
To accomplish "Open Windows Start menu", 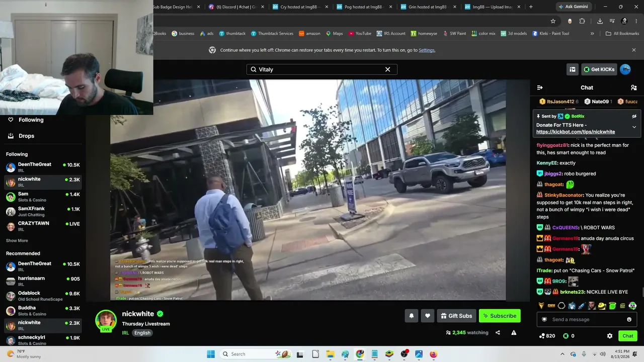I will click(211, 354).
